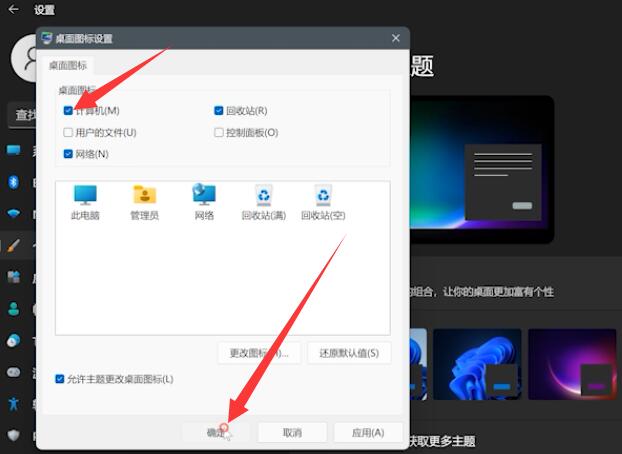Open the system monitor sidebar icon
This screenshot has width=622, height=454.
coord(13,150)
